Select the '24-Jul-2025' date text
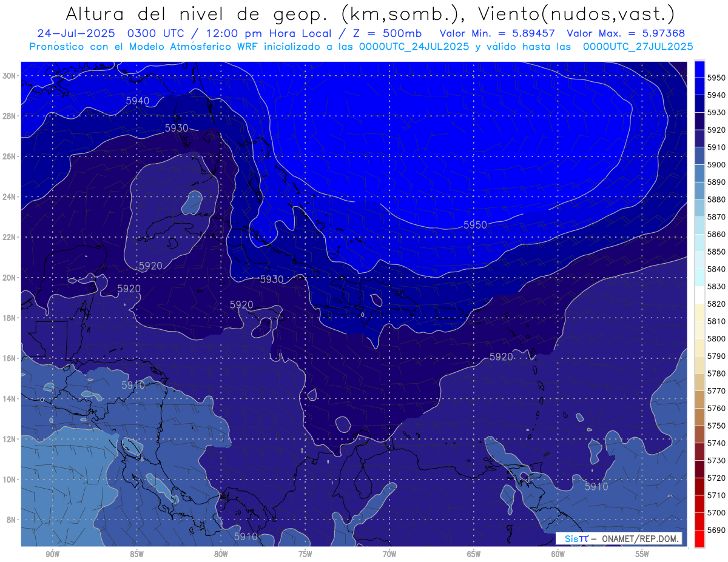This screenshot has height=562, width=728. coord(76,33)
